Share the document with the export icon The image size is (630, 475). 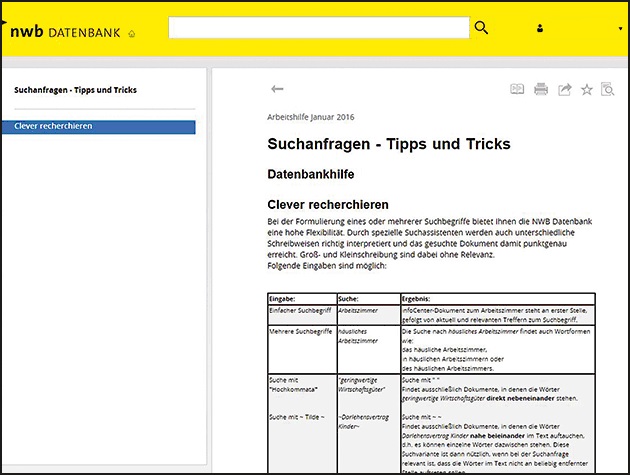(x=564, y=89)
